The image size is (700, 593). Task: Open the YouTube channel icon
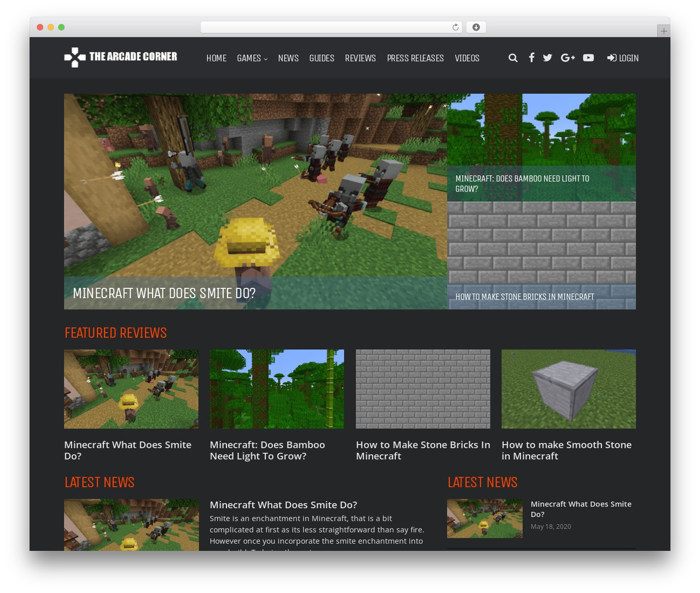coord(588,58)
